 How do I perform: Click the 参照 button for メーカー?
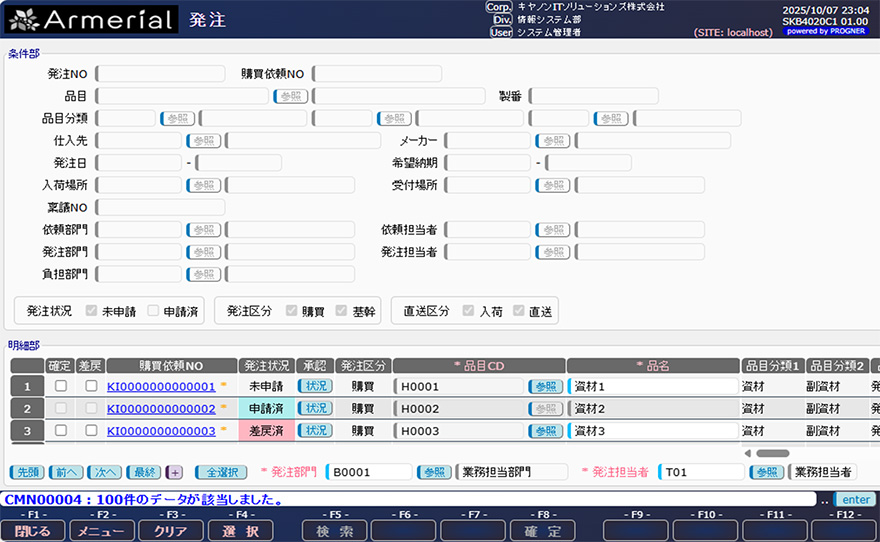(x=553, y=141)
